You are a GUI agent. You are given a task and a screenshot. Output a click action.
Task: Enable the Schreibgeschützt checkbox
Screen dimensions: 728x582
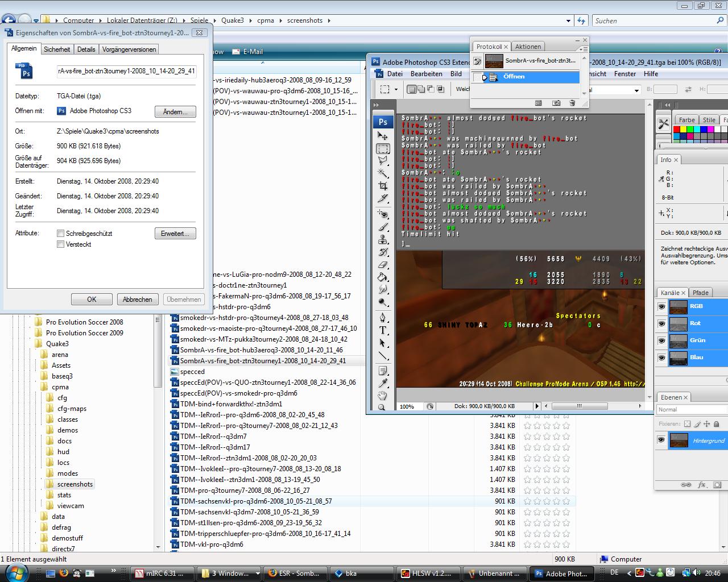[x=60, y=234]
